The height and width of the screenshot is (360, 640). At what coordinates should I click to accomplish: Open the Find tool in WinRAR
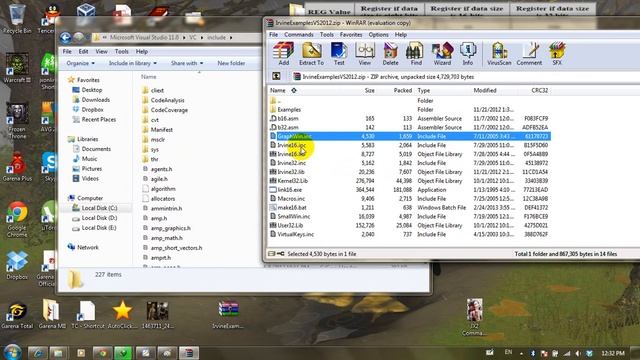[416, 53]
